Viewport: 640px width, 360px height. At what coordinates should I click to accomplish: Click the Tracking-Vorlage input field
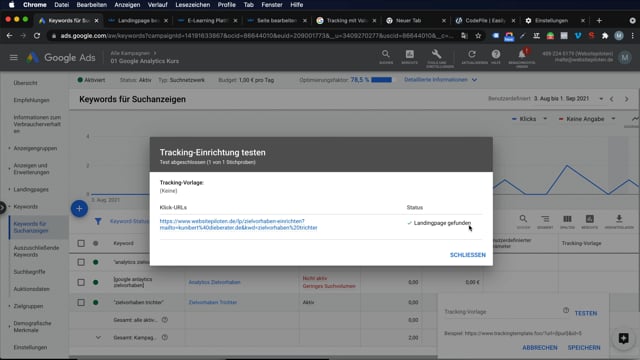(x=502, y=312)
